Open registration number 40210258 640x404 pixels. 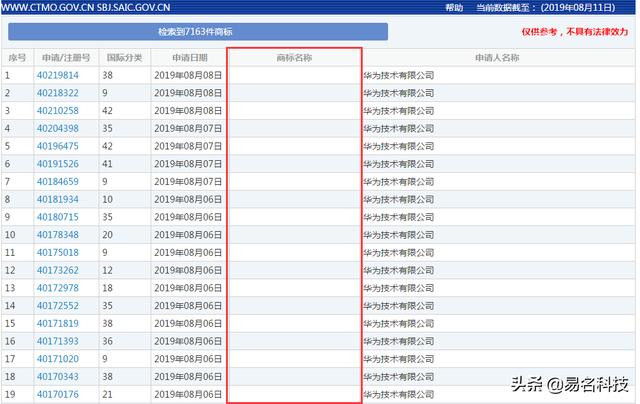(58, 111)
